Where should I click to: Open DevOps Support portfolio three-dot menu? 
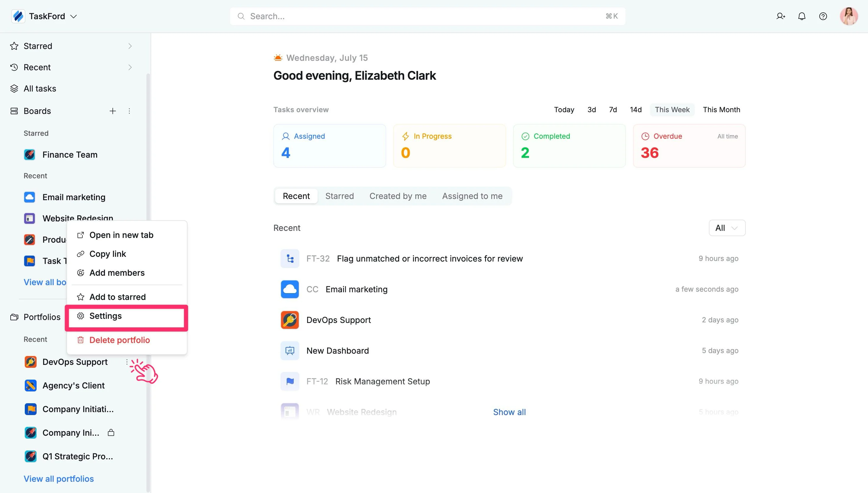click(127, 362)
